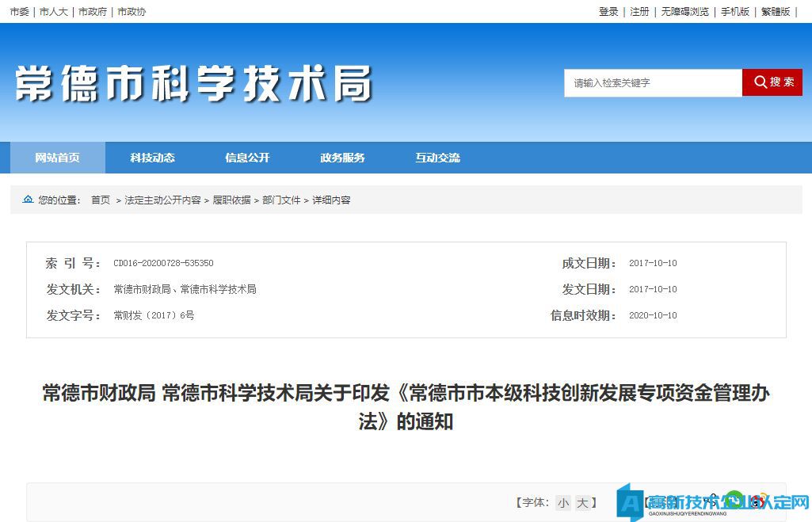Enable 无障碍浏览 mode
The height and width of the screenshot is (522, 812).
pyautogui.click(x=684, y=11)
